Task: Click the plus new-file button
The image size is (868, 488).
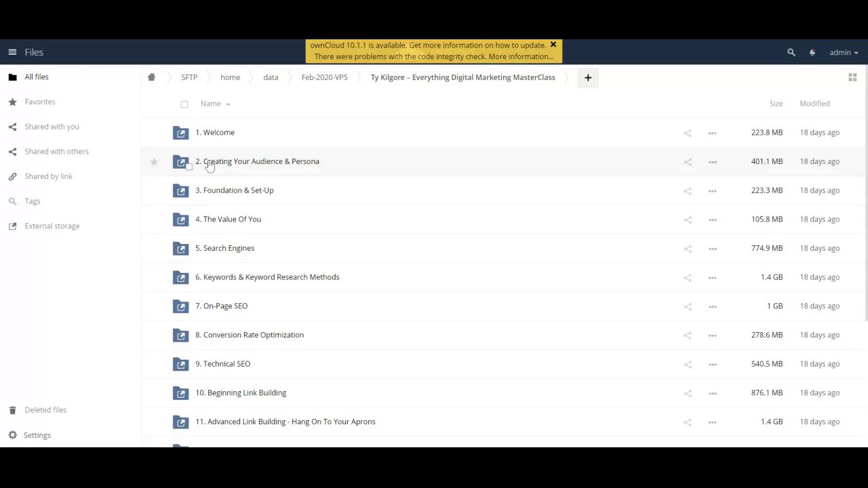Action: (x=588, y=77)
